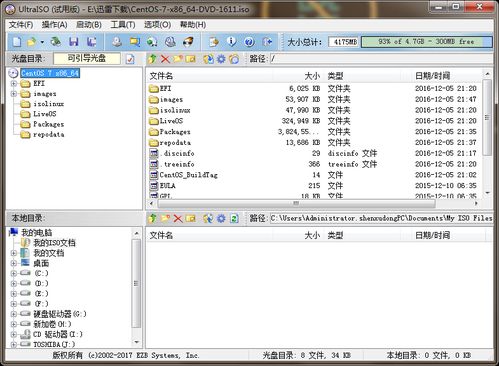Open the dropdown arrow next to Open icon
This screenshot has height=366, width=499.
42,42
